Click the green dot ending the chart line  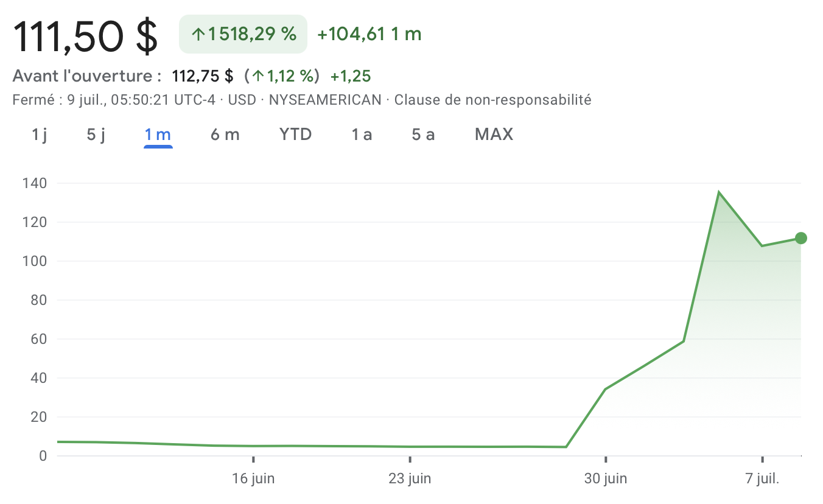pos(801,238)
